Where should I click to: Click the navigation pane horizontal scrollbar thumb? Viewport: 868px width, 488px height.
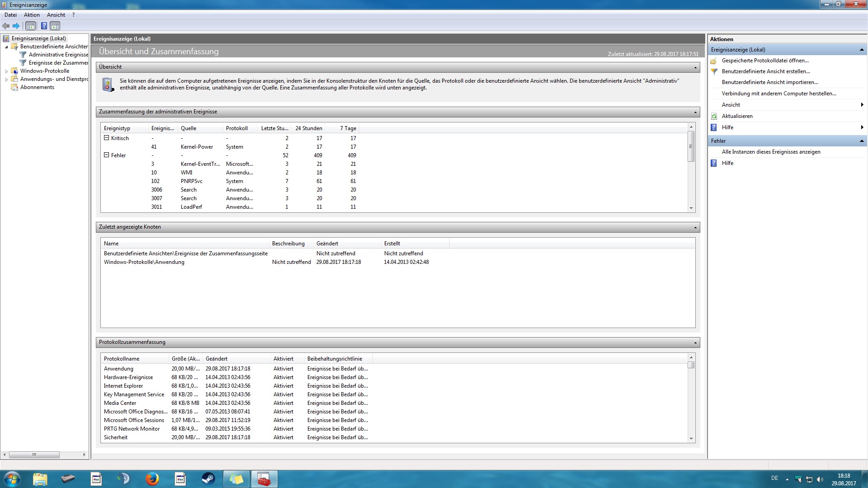tap(34, 455)
